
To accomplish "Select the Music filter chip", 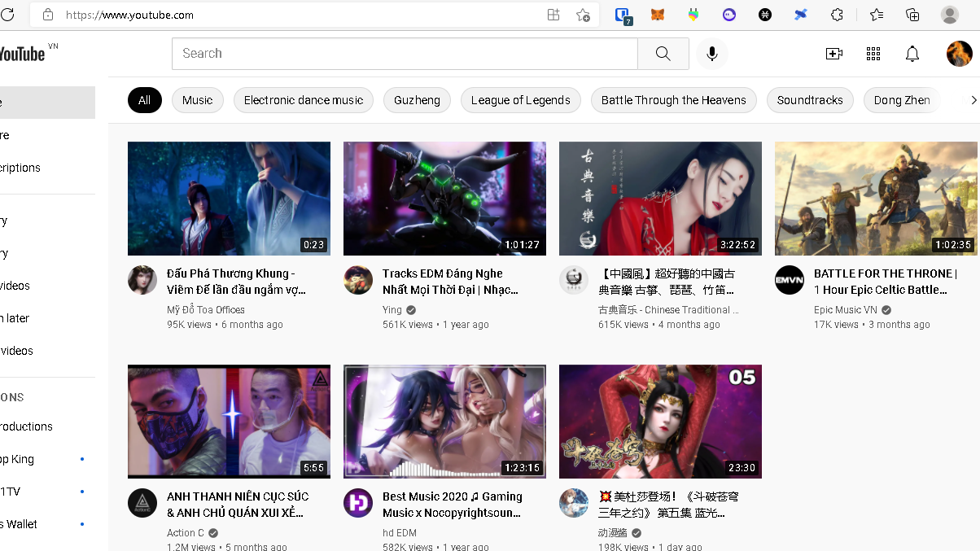I will tap(198, 100).
